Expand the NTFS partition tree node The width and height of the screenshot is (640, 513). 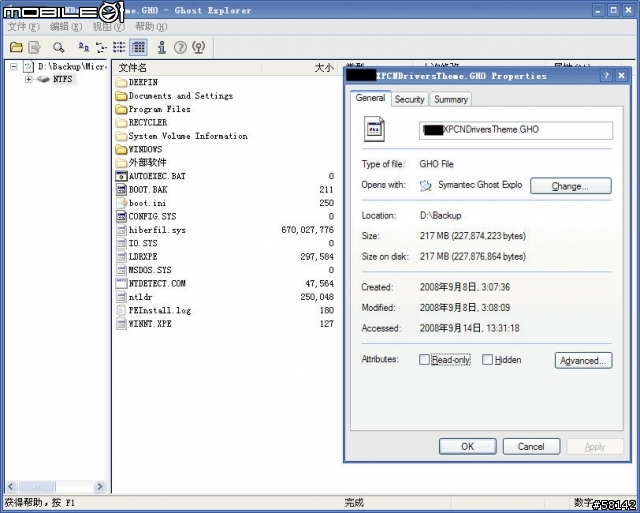(29, 79)
